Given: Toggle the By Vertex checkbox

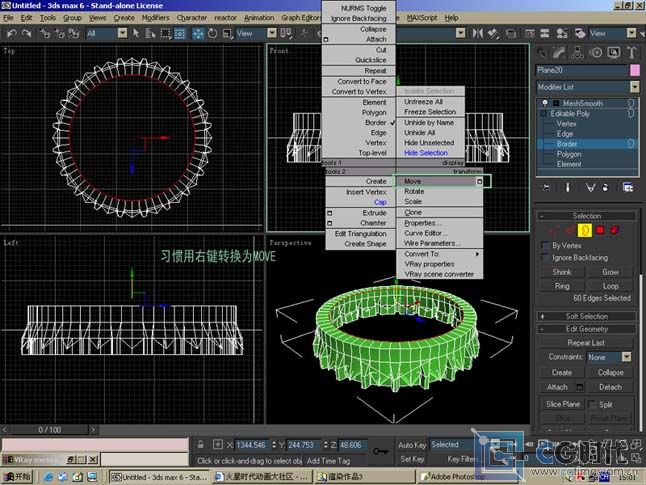Looking at the screenshot, I should pyautogui.click(x=545, y=246).
